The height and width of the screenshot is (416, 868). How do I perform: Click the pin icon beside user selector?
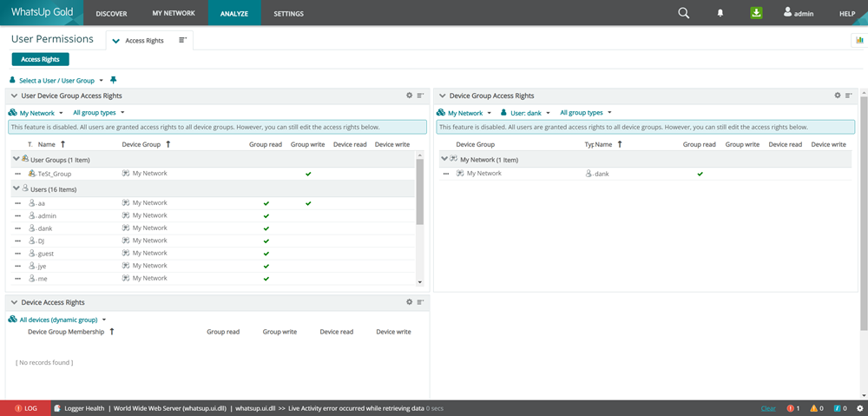point(113,80)
